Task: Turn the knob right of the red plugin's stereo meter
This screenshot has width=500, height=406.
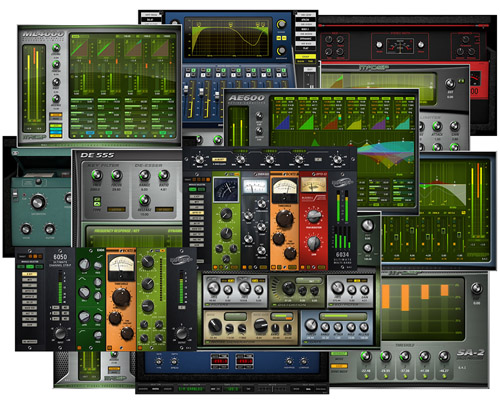Action: [421, 45]
